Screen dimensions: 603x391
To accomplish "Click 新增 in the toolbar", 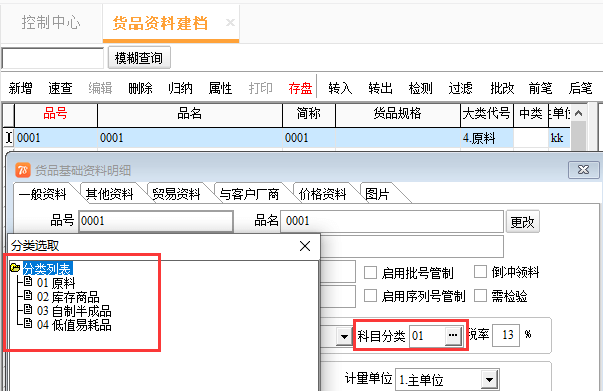I will 20,88.
